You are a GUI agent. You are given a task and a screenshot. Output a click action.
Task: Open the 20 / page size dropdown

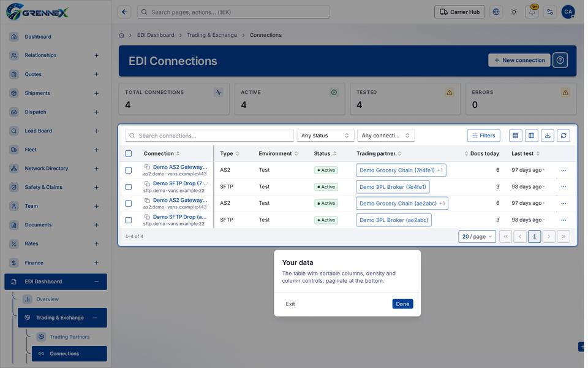pyautogui.click(x=477, y=237)
